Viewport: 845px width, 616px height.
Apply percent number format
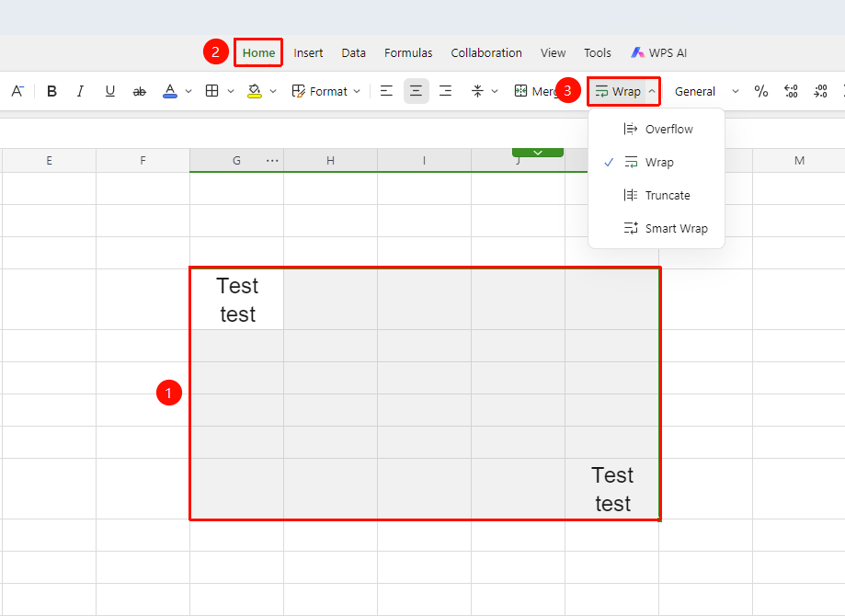tap(761, 91)
